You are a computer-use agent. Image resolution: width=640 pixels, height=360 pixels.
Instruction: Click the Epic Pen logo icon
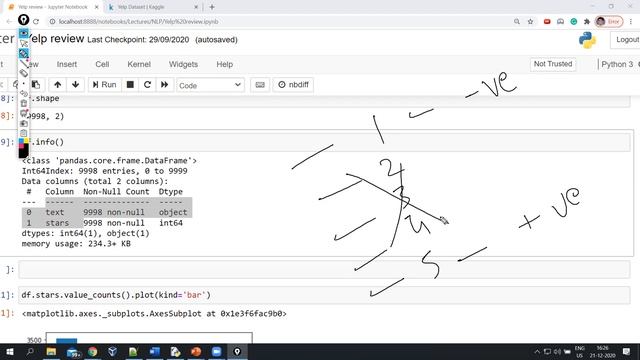(24, 19)
